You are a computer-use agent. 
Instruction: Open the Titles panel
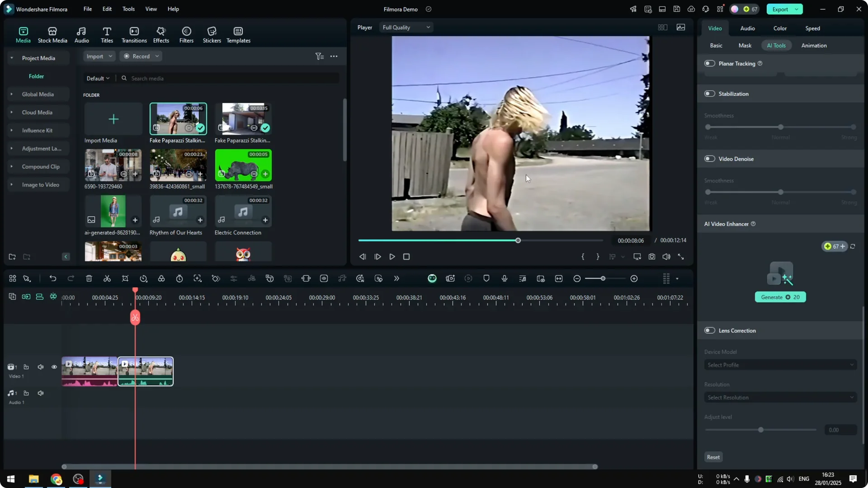pos(107,34)
